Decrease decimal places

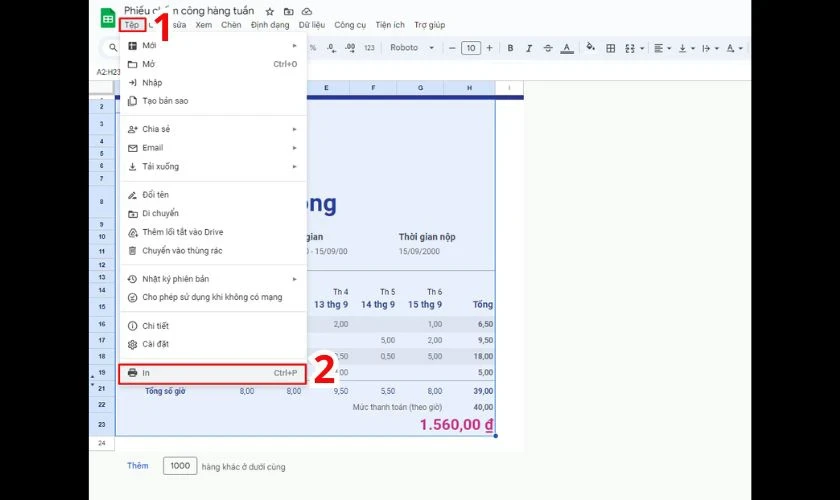[x=332, y=48]
